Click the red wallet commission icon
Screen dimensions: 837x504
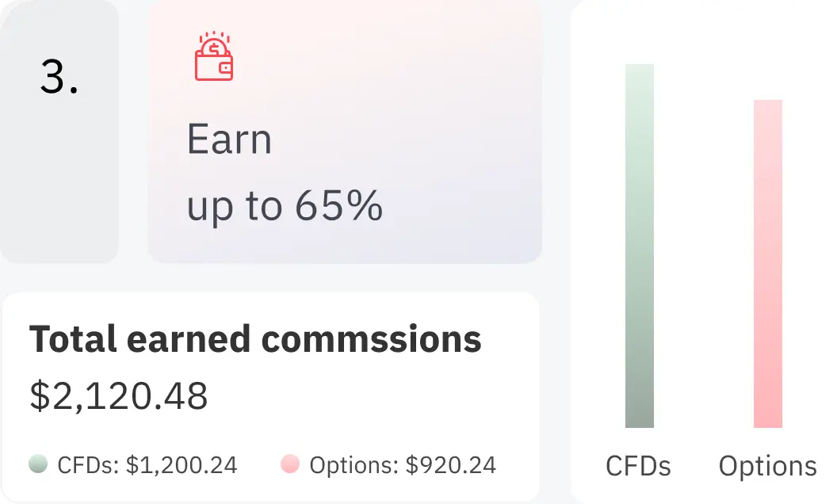click(212, 57)
